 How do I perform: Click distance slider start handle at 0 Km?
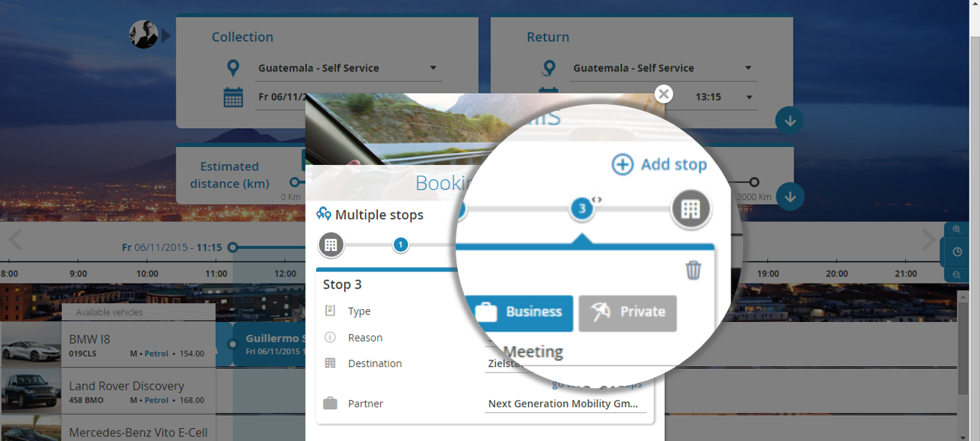[x=295, y=182]
